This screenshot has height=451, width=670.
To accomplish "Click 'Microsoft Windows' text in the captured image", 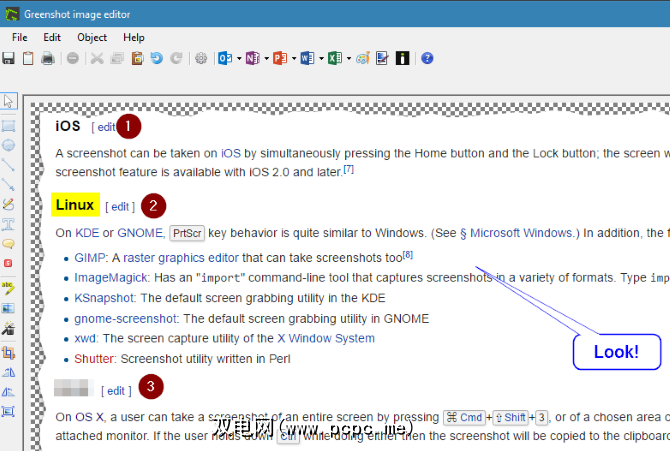I will pos(521,233).
